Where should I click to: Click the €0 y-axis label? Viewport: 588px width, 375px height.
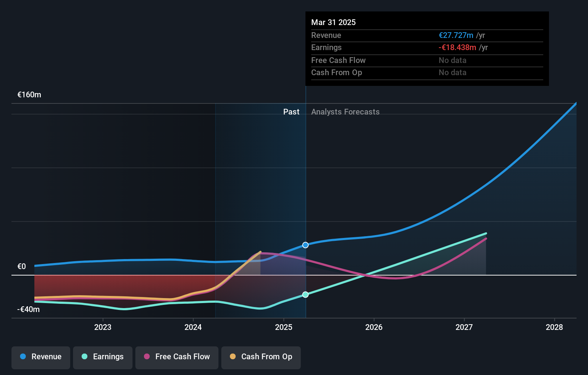(x=22, y=267)
